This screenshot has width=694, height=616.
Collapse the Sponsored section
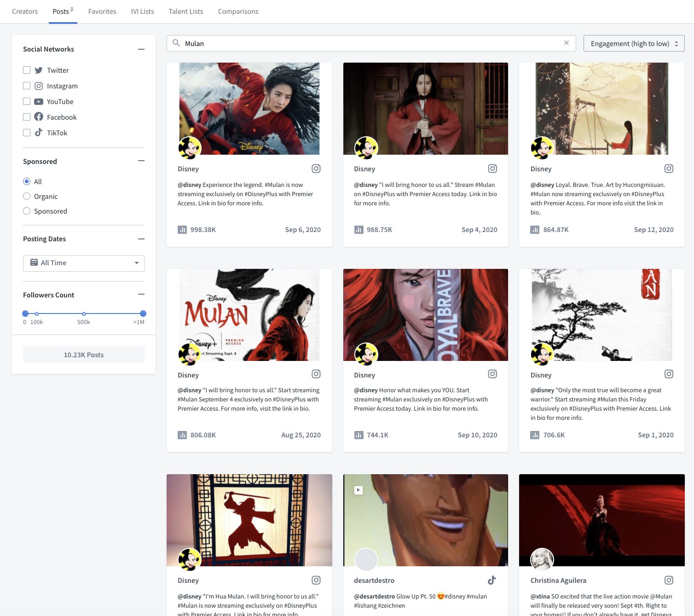(x=141, y=161)
